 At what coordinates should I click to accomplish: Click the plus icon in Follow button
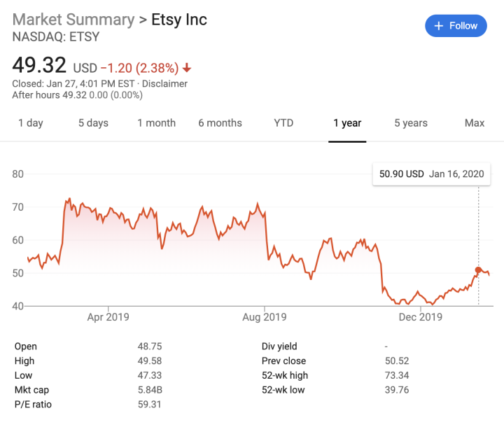click(x=439, y=26)
